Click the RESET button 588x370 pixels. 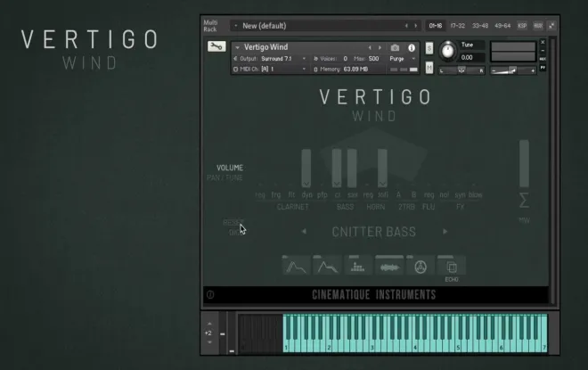233,223
